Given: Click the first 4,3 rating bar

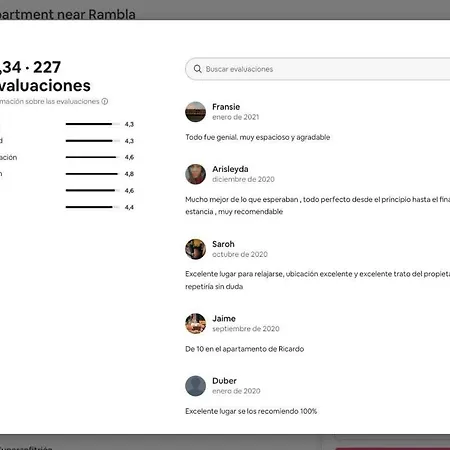Looking at the screenshot, I should coord(93,124).
